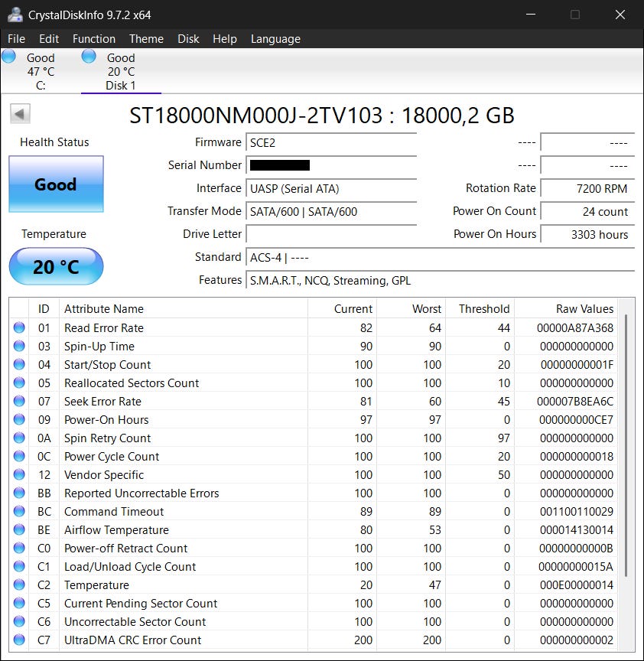The width and height of the screenshot is (644, 661).
Task: Open the Language menu
Action: [x=275, y=39]
